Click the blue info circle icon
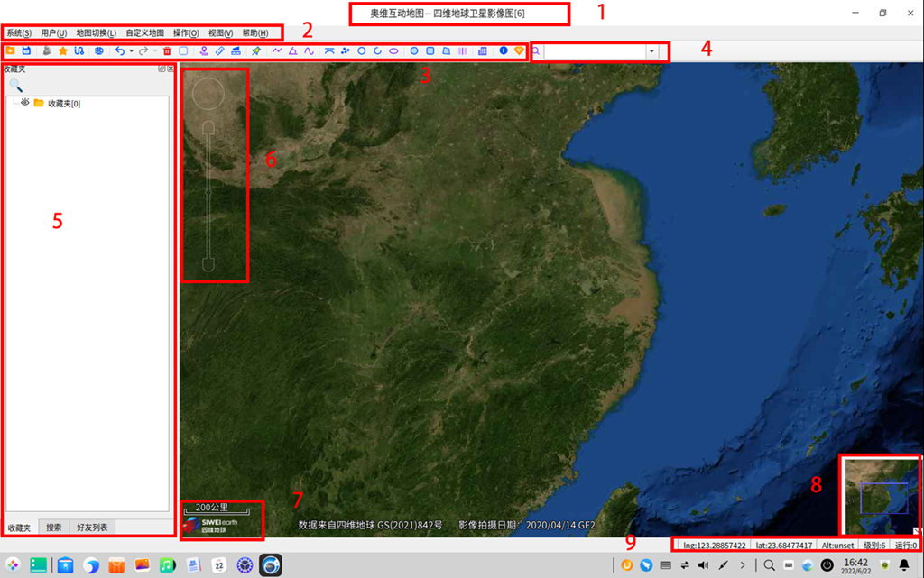The image size is (924, 578). coord(504,51)
